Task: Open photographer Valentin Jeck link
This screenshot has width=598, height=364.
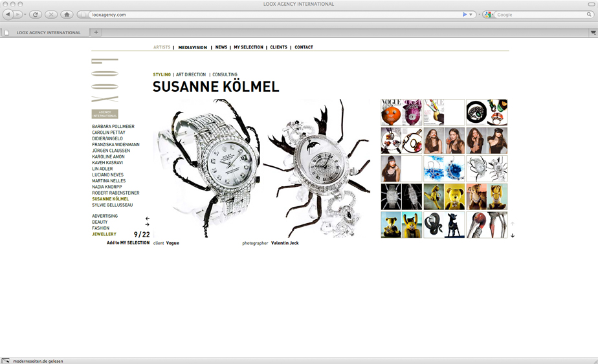Action: pos(285,243)
